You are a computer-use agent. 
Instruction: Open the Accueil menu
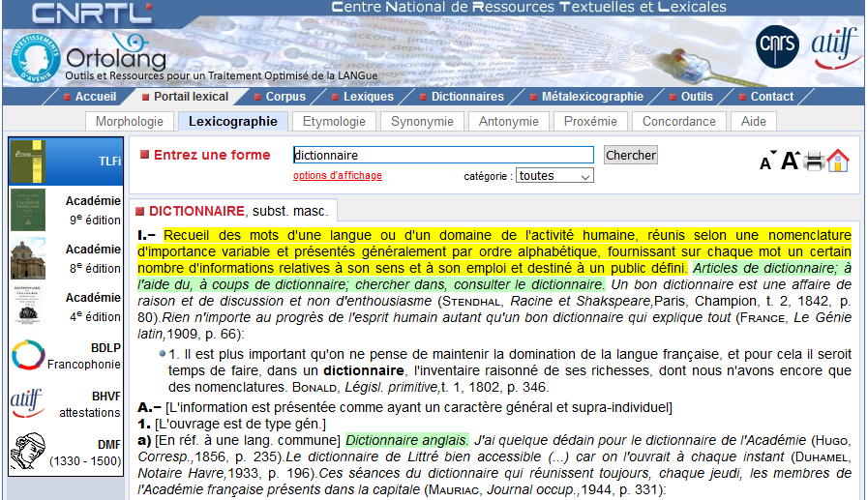(90, 97)
